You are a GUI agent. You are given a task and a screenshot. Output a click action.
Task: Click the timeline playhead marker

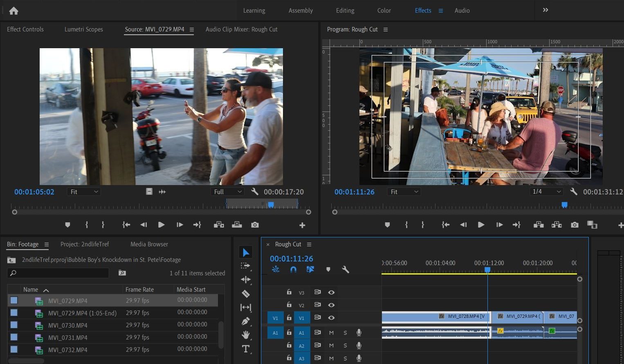click(x=487, y=270)
